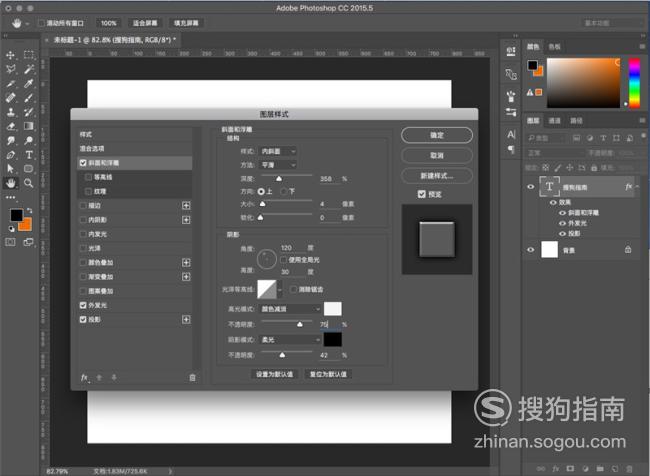Swap foreground and background colors
650x476 pixels.
[29, 211]
